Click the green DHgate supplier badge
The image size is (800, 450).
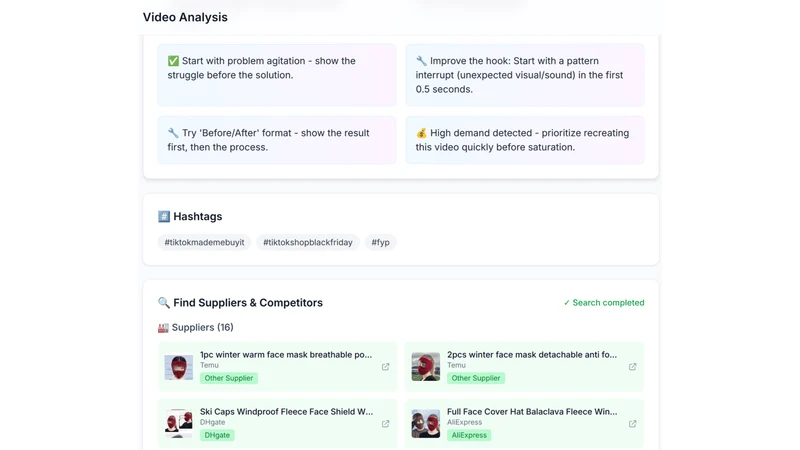pyautogui.click(x=217, y=435)
